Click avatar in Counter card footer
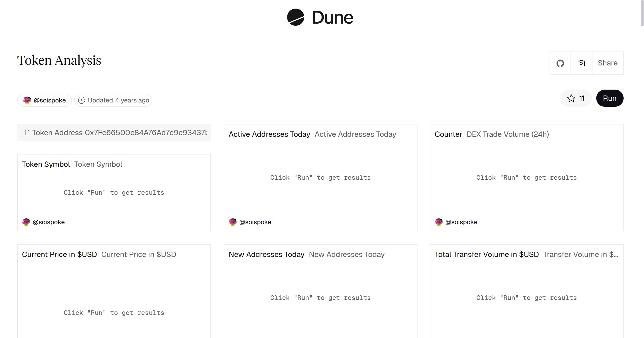This screenshot has width=644, height=338. click(x=439, y=222)
